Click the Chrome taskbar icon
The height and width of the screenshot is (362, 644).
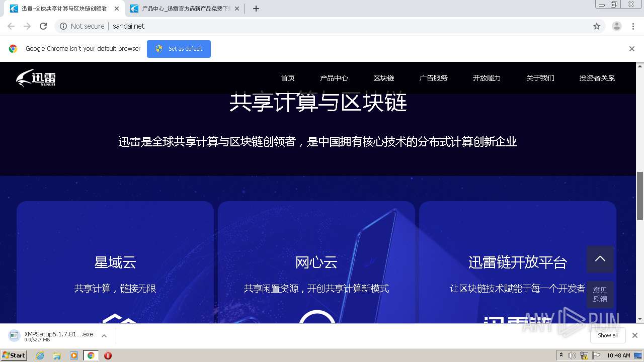[91, 355]
